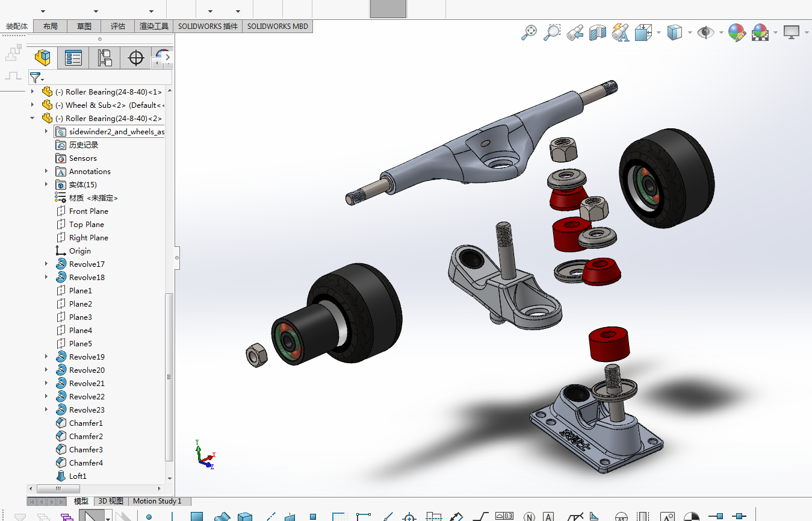Click the Previous View icon
The height and width of the screenshot is (521, 812).
pos(575,33)
